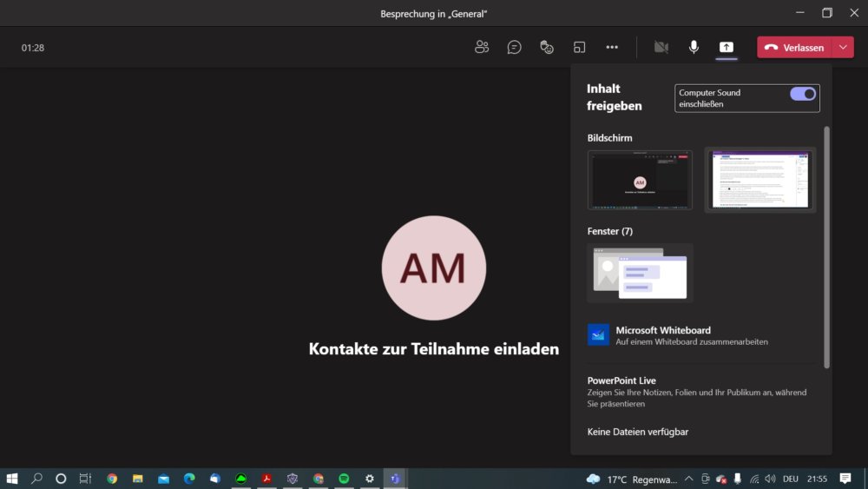Open Cortana circle icon in taskbar
868x489 pixels.
pyautogui.click(x=61, y=479)
